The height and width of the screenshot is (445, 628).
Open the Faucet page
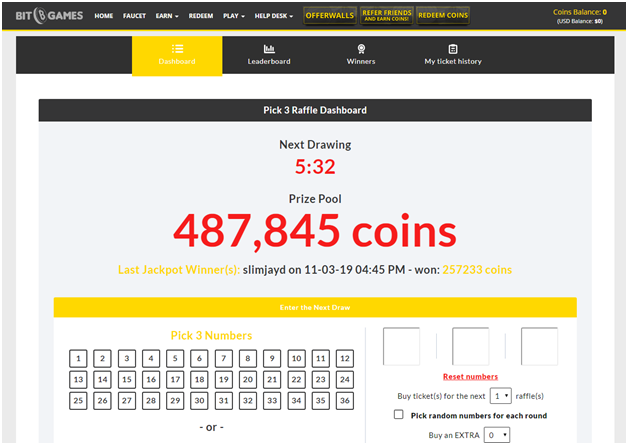(x=134, y=16)
